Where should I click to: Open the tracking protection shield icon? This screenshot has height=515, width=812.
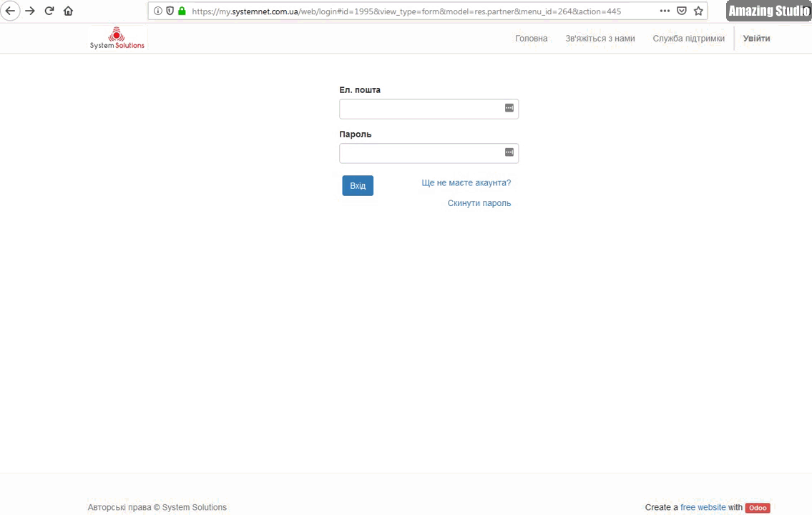pyautogui.click(x=169, y=11)
